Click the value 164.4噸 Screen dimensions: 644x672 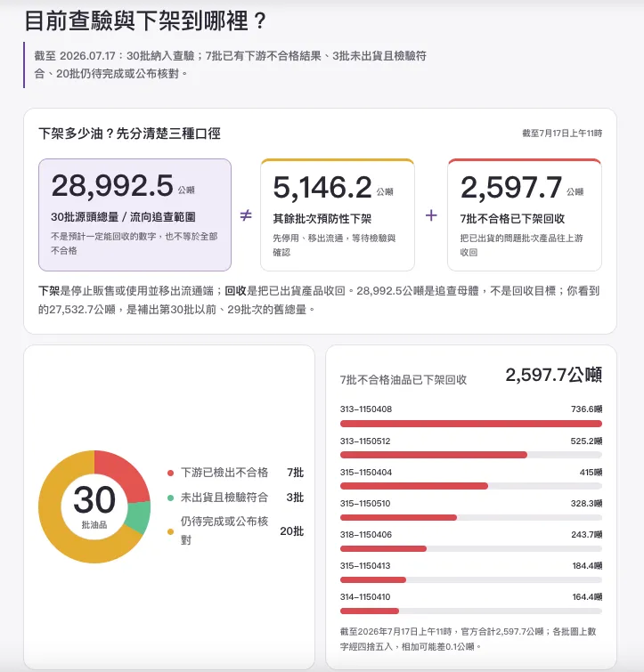click(587, 596)
